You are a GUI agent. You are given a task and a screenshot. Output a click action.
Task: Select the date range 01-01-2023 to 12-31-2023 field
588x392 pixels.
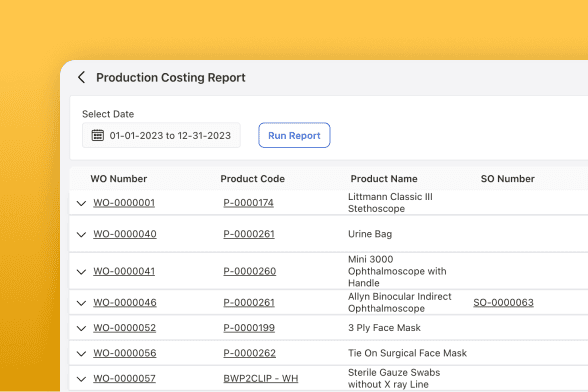(x=161, y=135)
